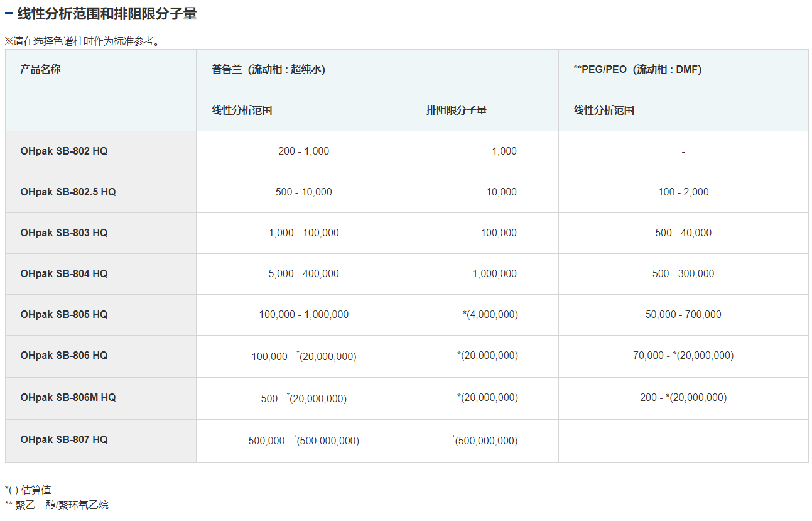Click the 200 - 1,000 cell

(304, 151)
